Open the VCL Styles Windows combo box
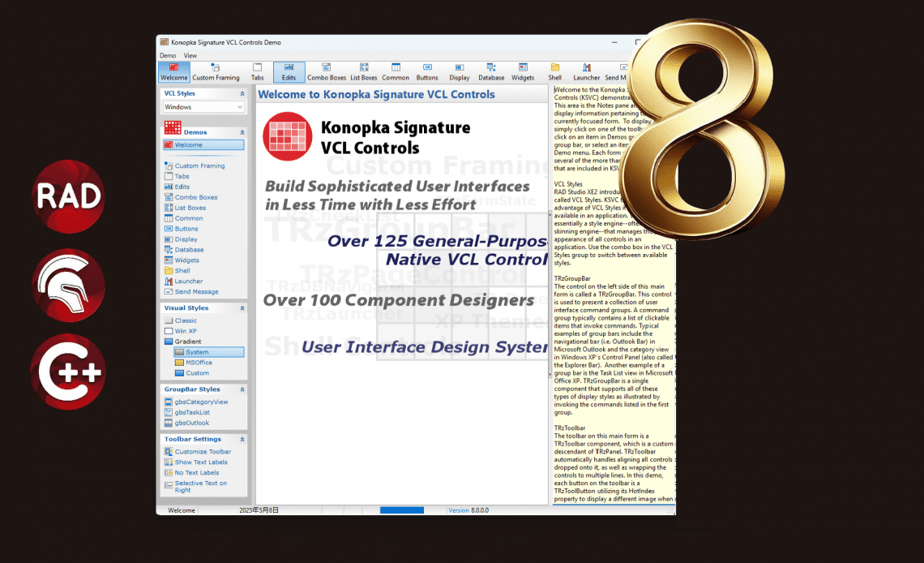The height and width of the screenshot is (563, 924). click(203, 107)
